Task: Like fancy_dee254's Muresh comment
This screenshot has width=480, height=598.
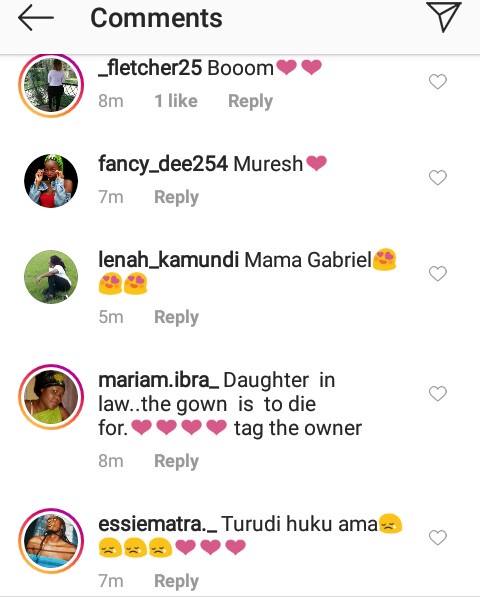Action: point(438,178)
